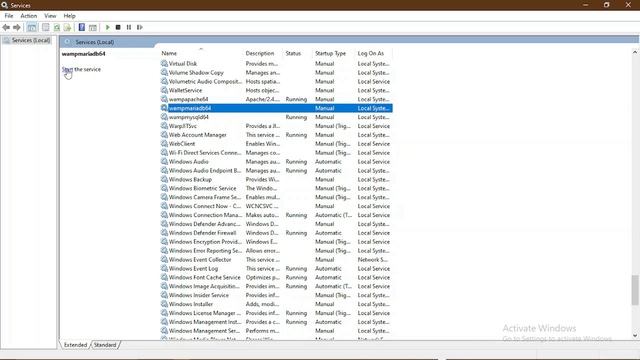
Task: Click gear icon beside Volume Shadow Copy
Action: click(164, 72)
